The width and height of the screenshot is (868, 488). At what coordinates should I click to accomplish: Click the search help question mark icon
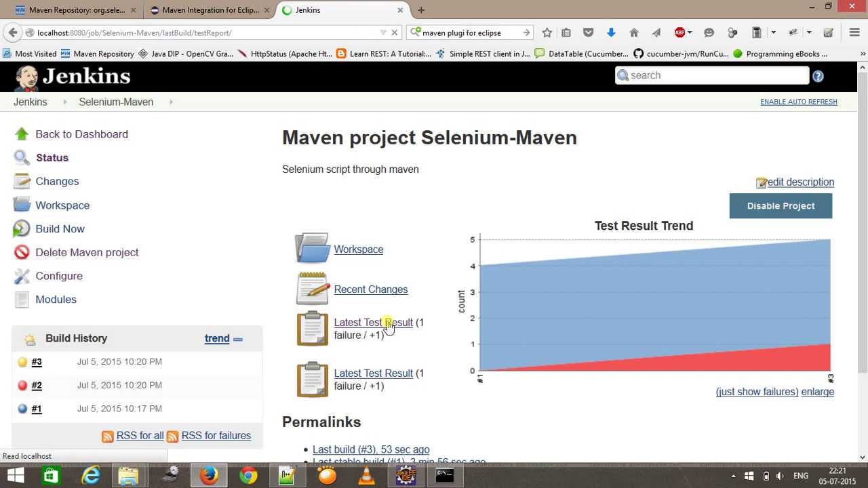[x=818, y=76]
